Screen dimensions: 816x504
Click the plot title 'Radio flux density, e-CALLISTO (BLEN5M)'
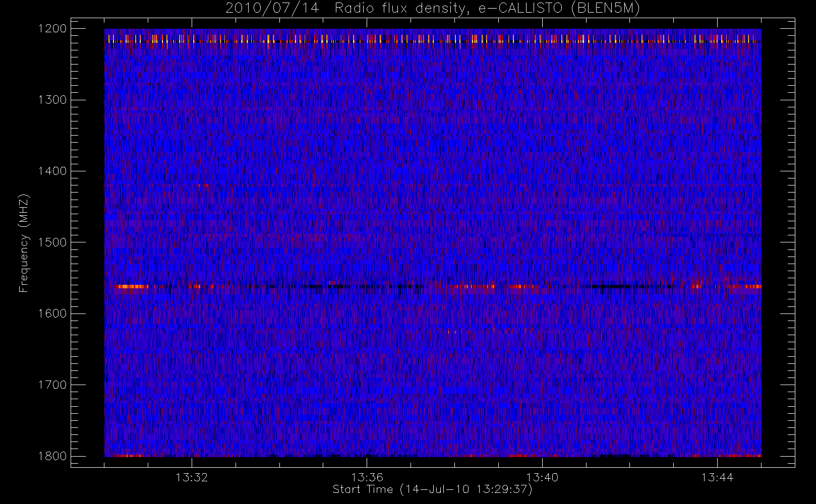click(x=488, y=9)
